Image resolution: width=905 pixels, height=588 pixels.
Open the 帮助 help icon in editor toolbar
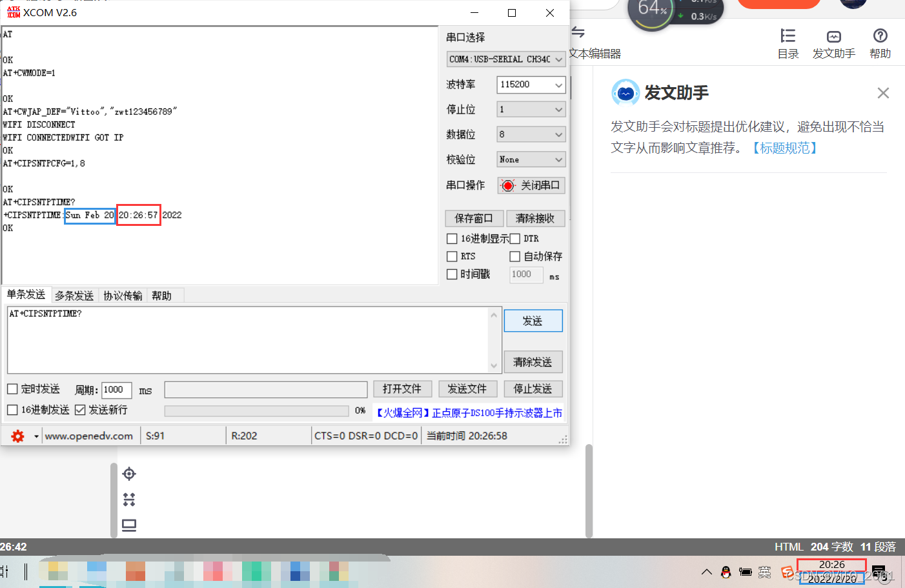click(x=880, y=35)
